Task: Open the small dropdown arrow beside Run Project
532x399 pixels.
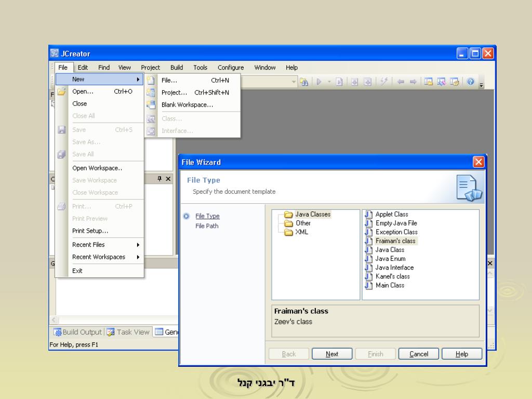Action: [x=329, y=82]
